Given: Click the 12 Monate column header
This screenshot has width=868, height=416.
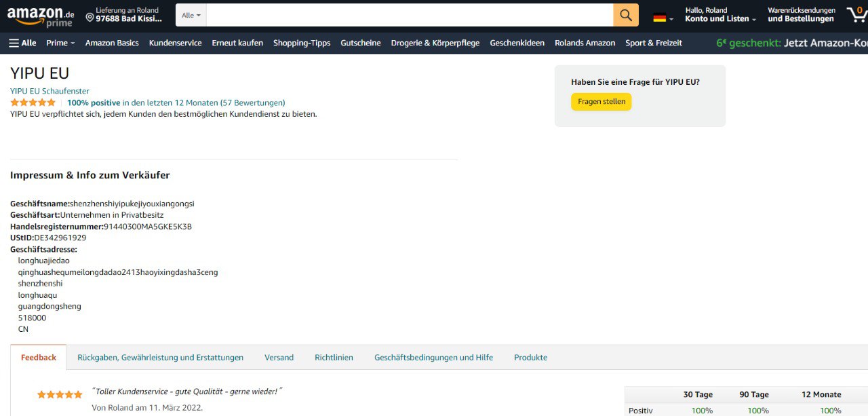Looking at the screenshot, I should click(x=821, y=394).
